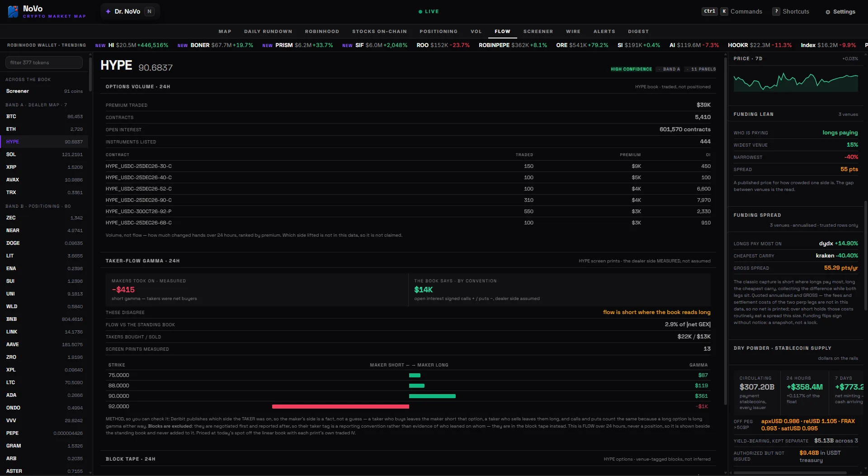
Task: Click the PREMIUM column header
Action: 630,155
